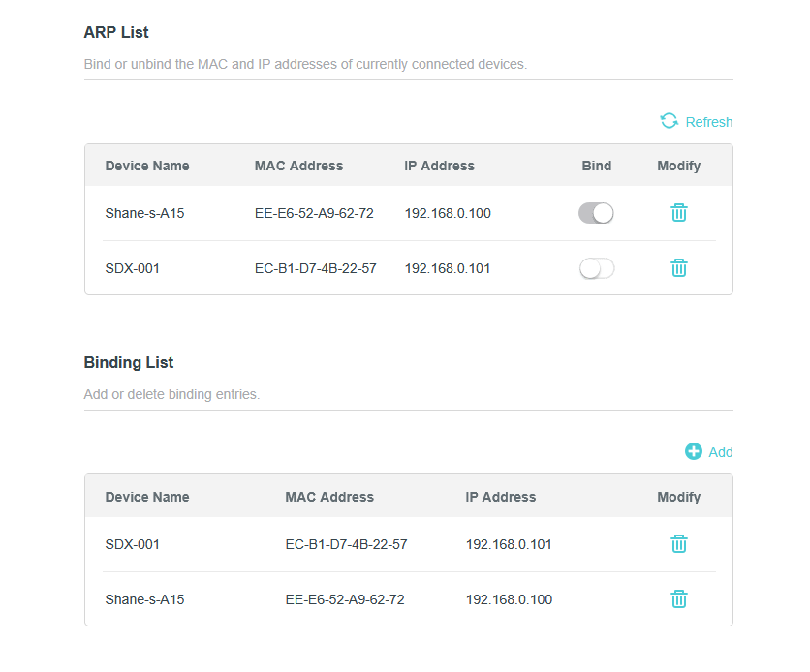Click the ARP List section heading
Image resolution: width=810 pixels, height=672 pixels.
point(116,32)
